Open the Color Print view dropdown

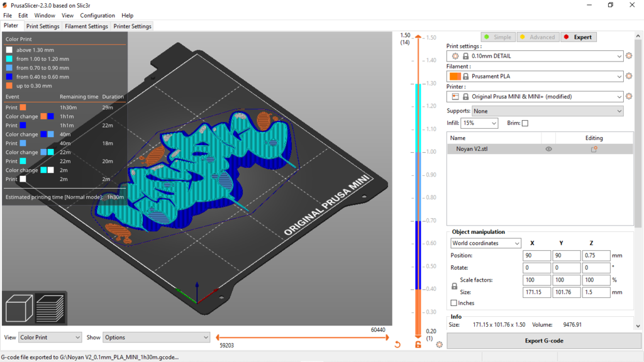[x=50, y=337]
